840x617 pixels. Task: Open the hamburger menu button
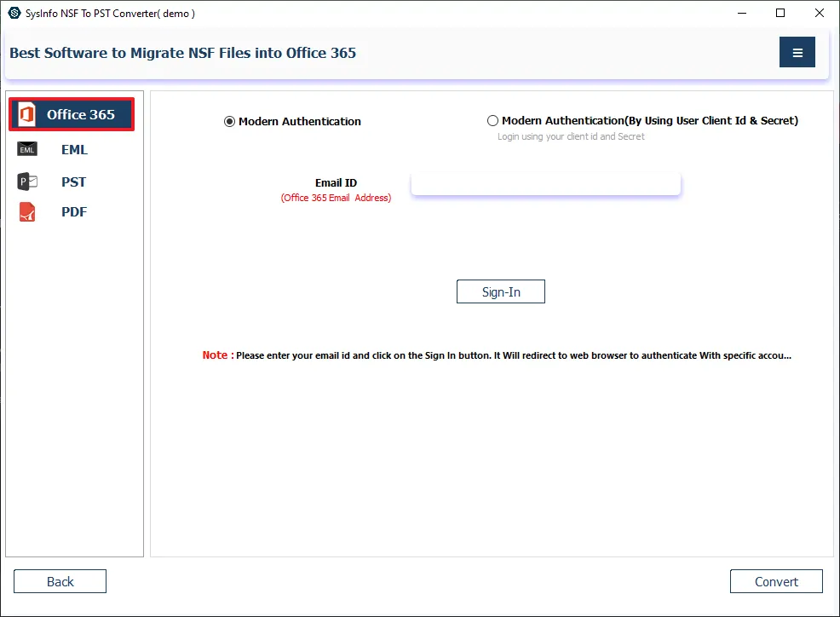click(x=797, y=52)
